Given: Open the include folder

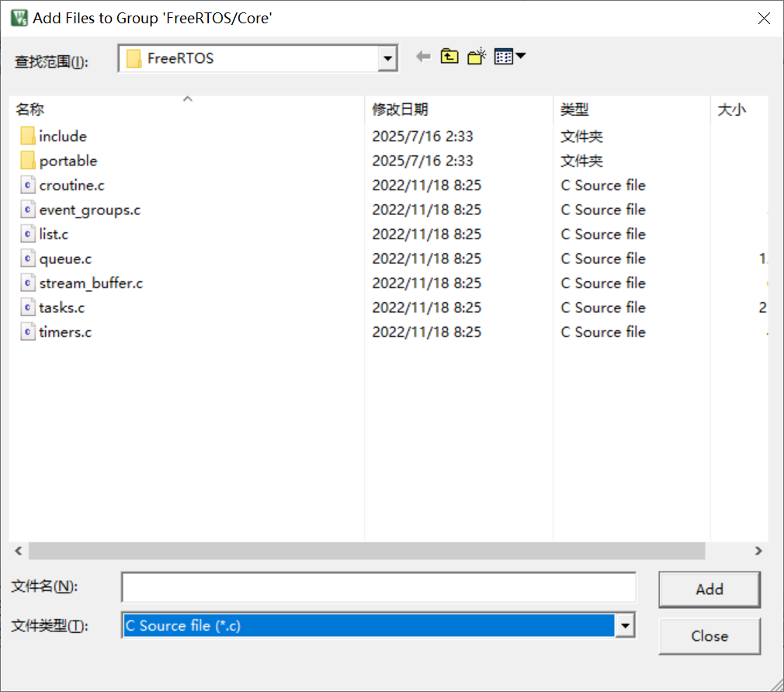Looking at the screenshot, I should [62, 136].
